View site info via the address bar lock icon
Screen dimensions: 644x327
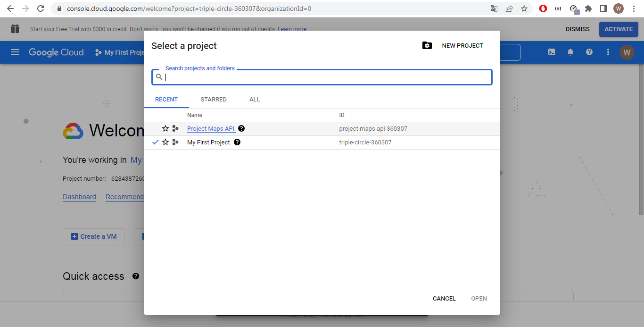point(59,8)
